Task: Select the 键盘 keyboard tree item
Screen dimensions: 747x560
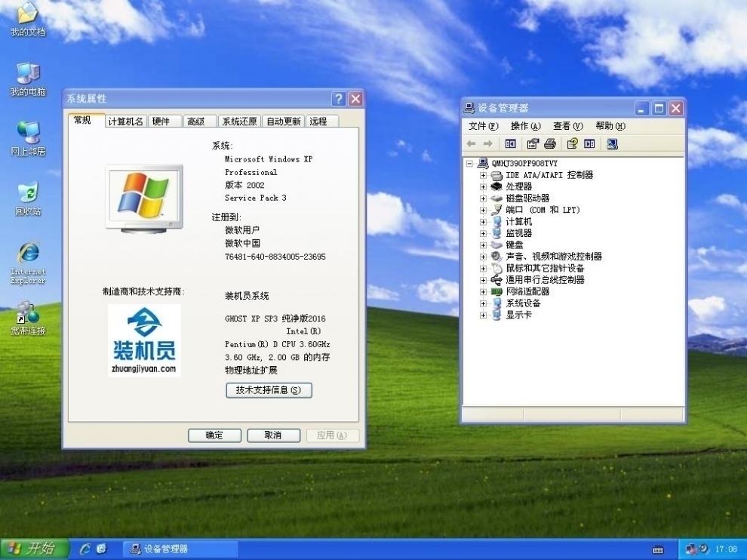Action: pyautogui.click(x=514, y=245)
